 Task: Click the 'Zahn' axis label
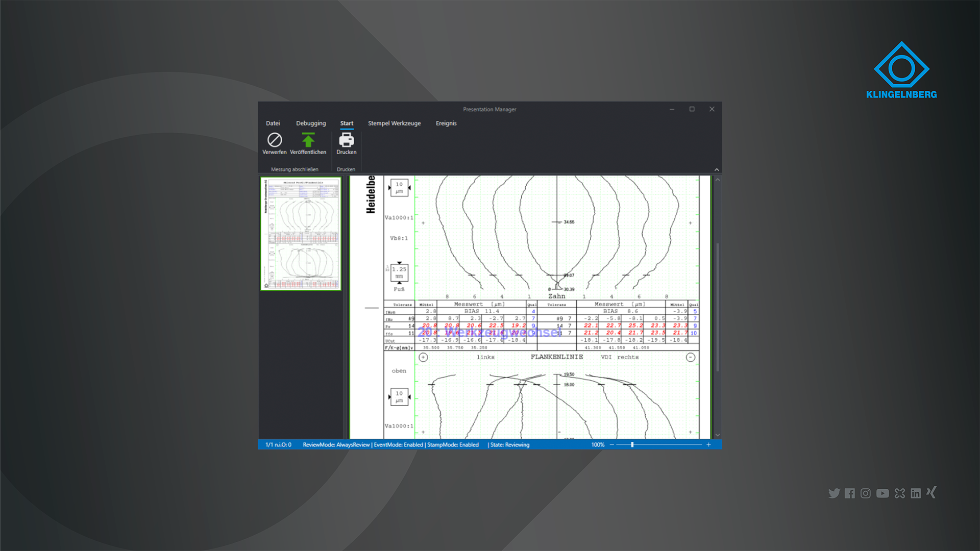click(x=556, y=296)
